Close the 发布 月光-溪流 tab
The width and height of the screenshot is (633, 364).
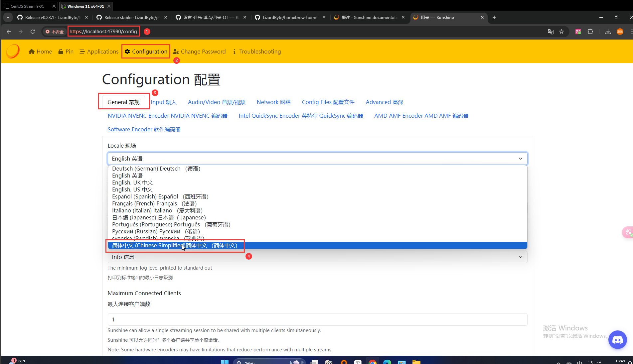245,17
